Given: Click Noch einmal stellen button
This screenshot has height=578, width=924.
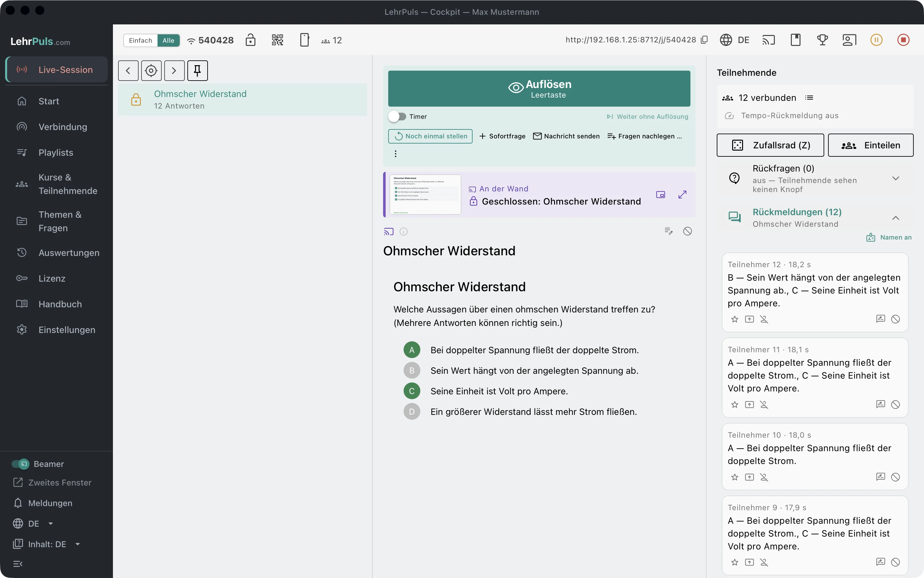Looking at the screenshot, I should [430, 136].
